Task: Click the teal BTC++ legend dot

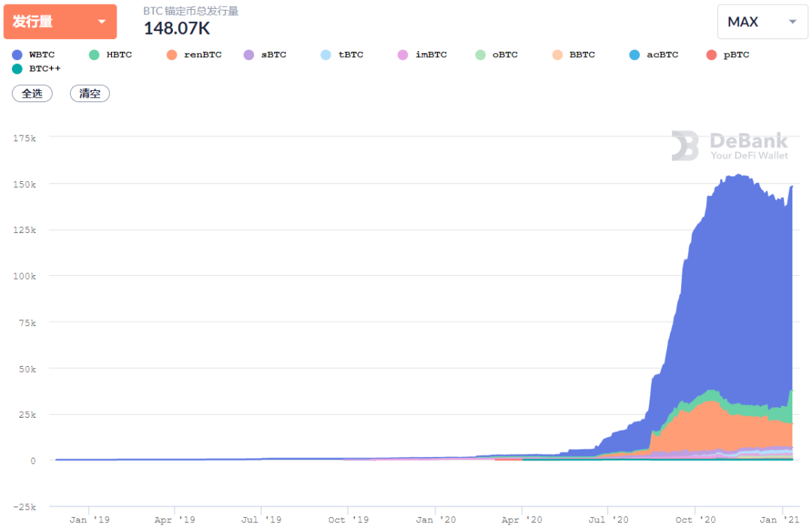Action: click(x=17, y=69)
